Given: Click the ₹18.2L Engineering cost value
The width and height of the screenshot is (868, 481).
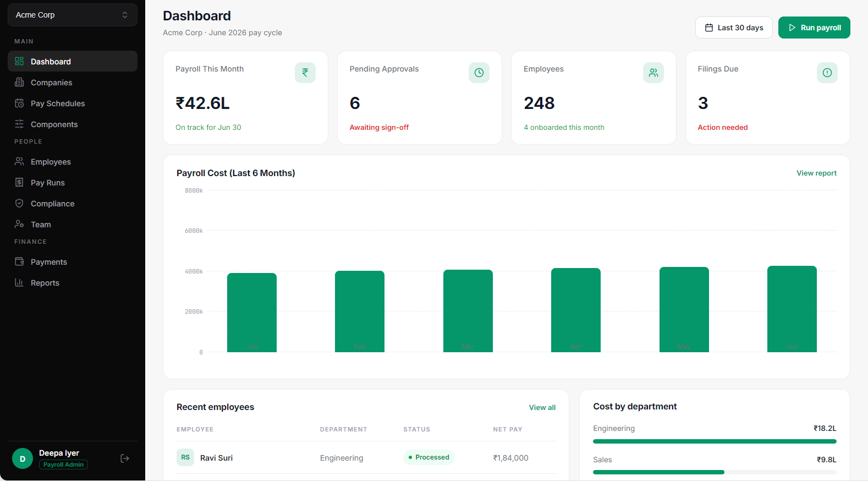Looking at the screenshot, I should [x=825, y=428].
